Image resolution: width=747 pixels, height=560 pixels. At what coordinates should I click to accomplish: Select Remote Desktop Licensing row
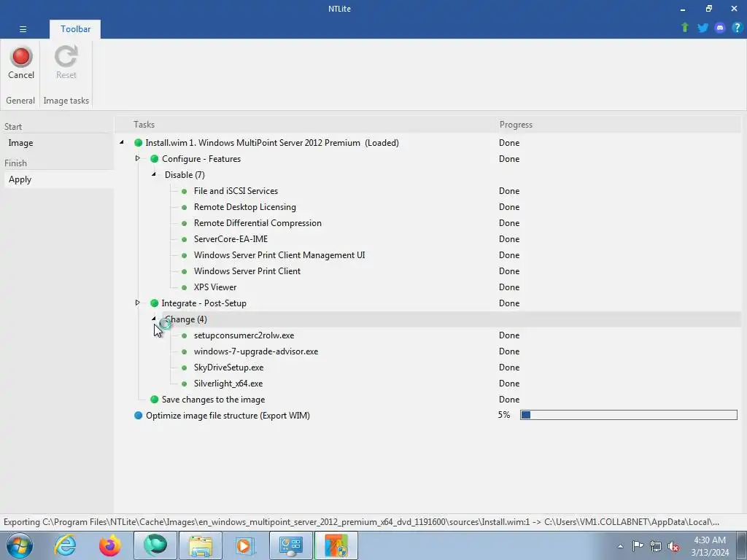245,207
